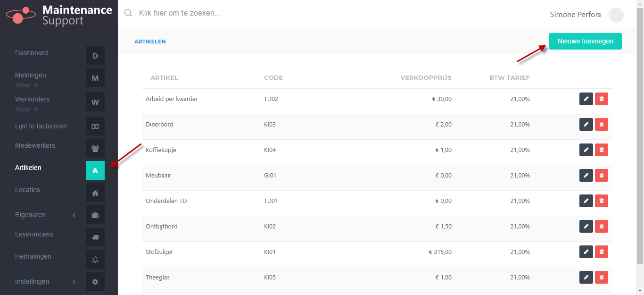Open the Werkorders menu item

tap(32, 99)
